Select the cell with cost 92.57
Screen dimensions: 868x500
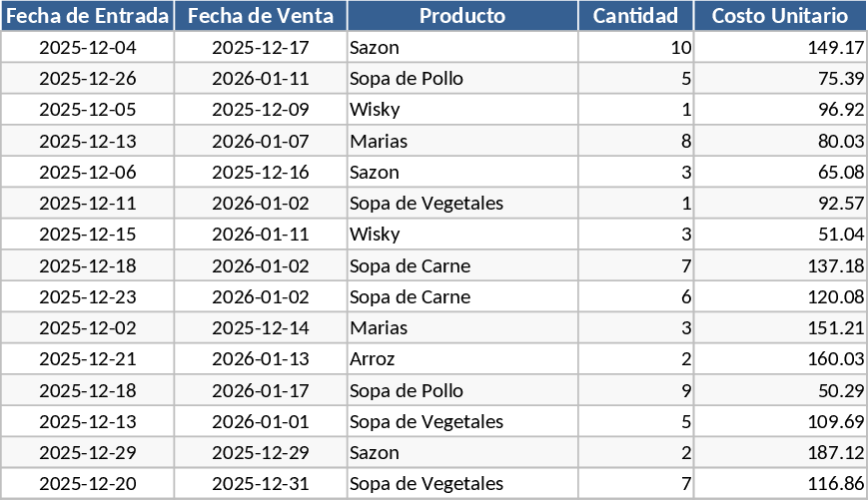point(780,204)
